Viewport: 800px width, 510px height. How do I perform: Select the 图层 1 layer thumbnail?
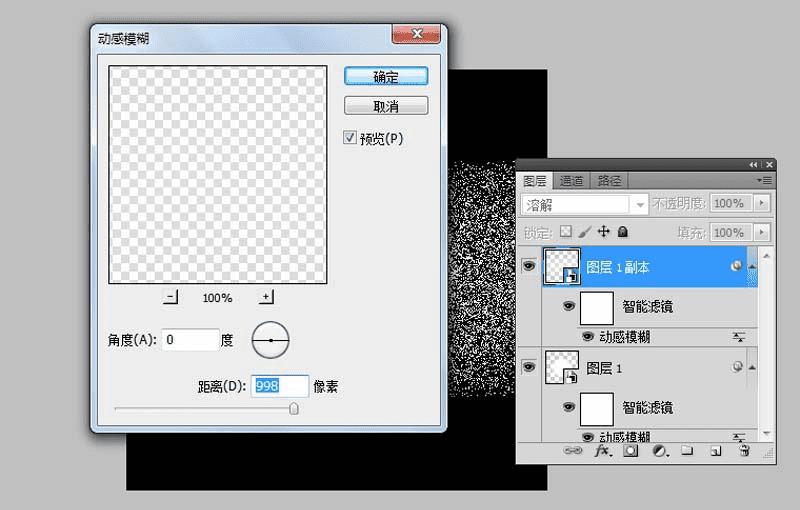pyautogui.click(x=562, y=367)
